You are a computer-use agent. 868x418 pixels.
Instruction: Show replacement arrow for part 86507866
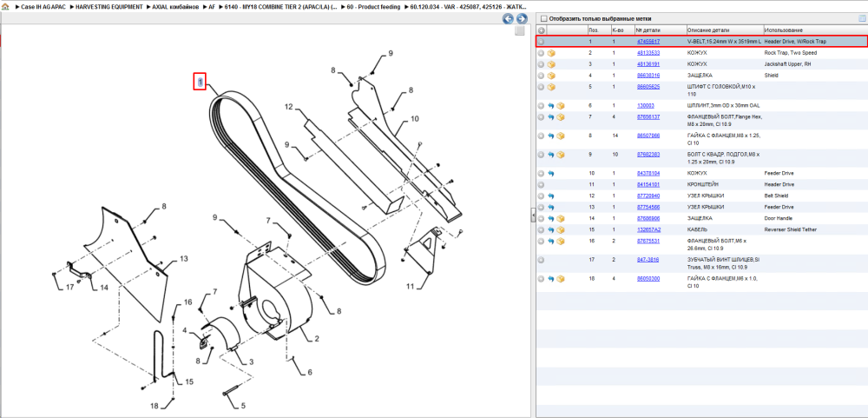click(551, 136)
